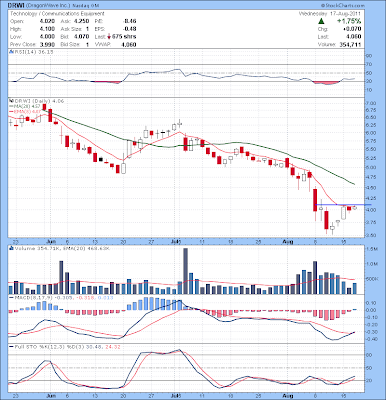Screen dimensions: 386x400
Task: Click the Open value 4.020
Action: pyautogui.click(x=47, y=21)
